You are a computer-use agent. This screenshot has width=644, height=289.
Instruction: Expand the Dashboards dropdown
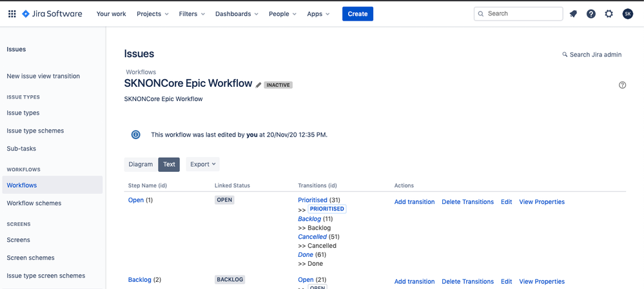237,14
